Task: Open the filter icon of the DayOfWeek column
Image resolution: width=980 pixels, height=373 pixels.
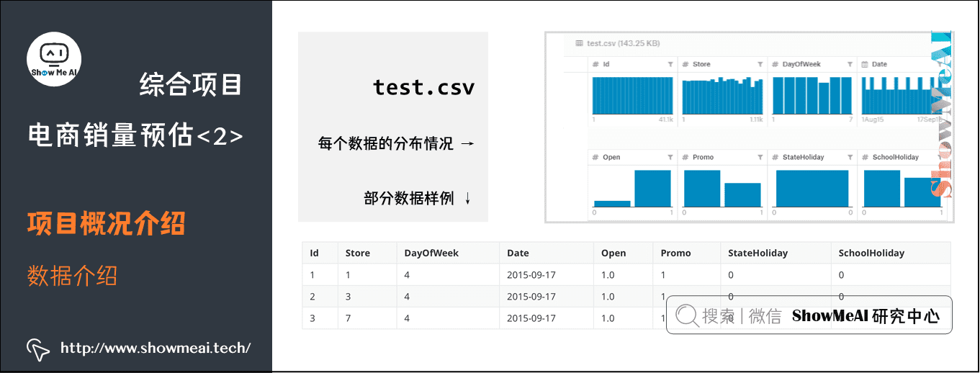Action: [850, 64]
